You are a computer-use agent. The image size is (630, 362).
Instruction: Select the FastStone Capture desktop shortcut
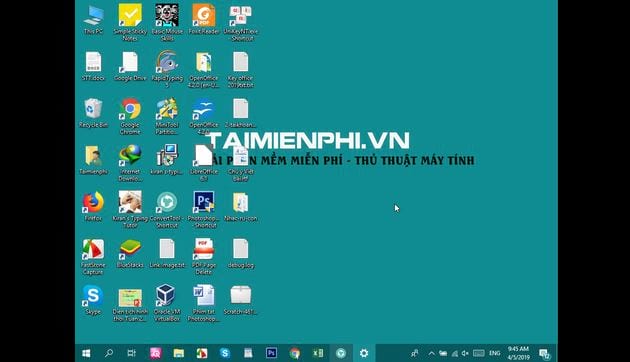pos(93,256)
